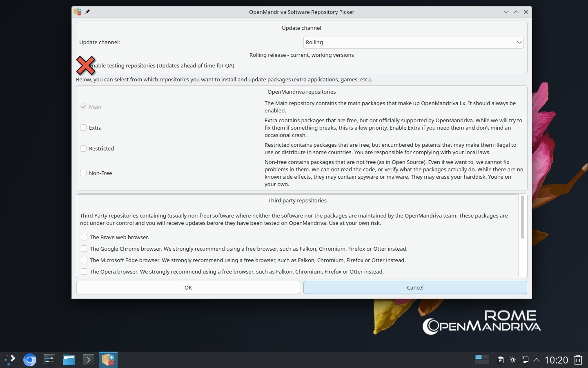Open the clipboard tray icon
The width and height of the screenshot is (588, 368).
click(500, 360)
